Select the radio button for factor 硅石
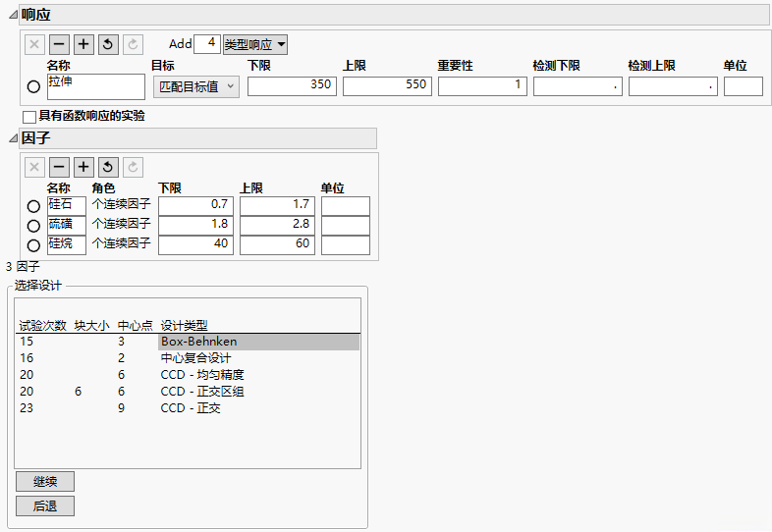 (33, 206)
